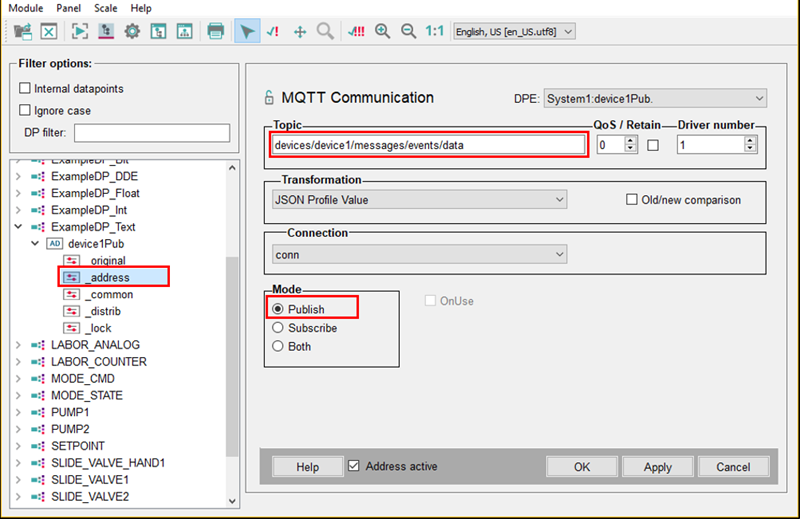Click the tree vertical scrollbar thumb
Viewport: 800px width, 519px height.
click(x=232, y=356)
